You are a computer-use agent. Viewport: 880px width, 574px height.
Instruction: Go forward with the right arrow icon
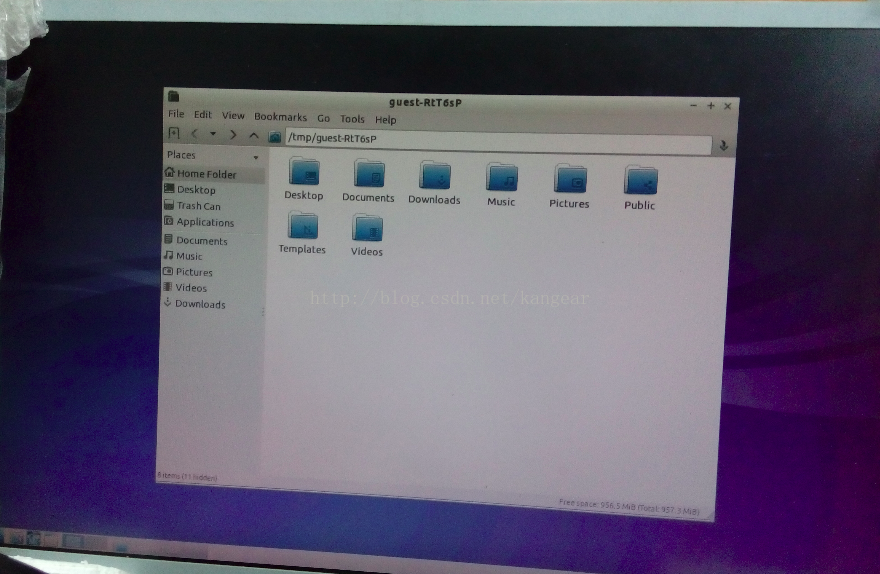coord(233,135)
